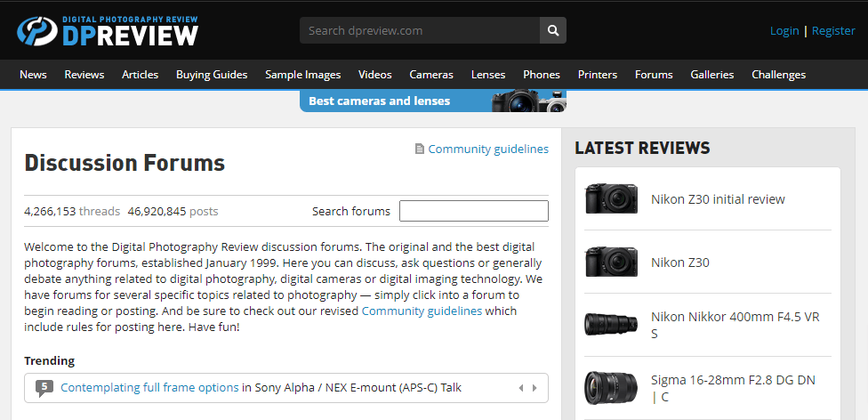Image resolution: width=868 pixels, height=420 pixels.
Task: Open the Challenges menu item
Action: click(x=778, y=74)
